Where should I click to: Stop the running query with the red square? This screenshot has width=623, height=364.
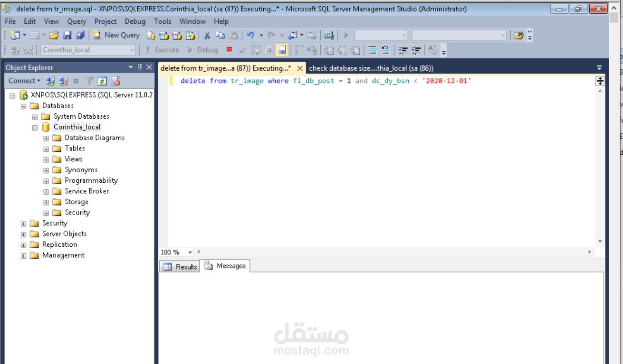(x=230, y=49)
